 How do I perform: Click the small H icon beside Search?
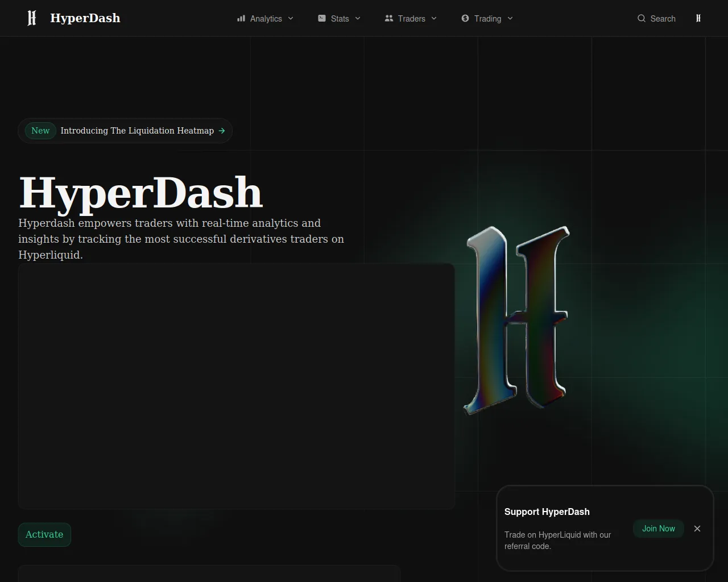click(x=698, y=18)
